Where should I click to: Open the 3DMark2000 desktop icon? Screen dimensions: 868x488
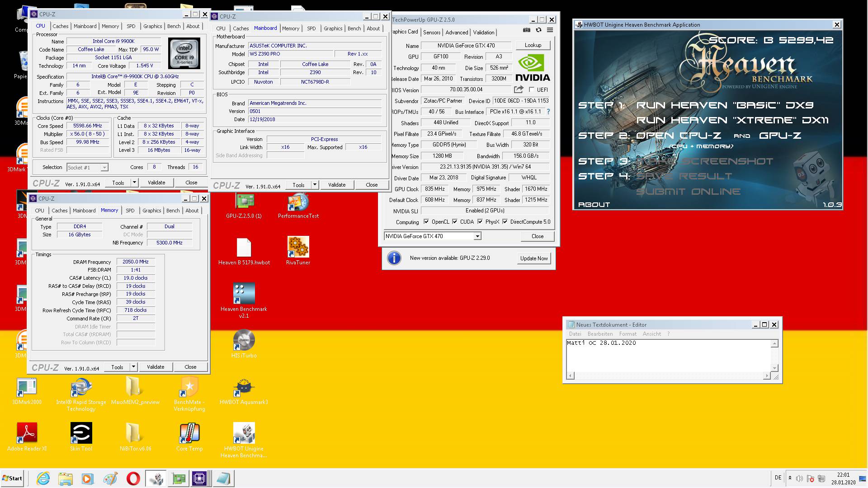pyautogui.click(x=27, y=391)
